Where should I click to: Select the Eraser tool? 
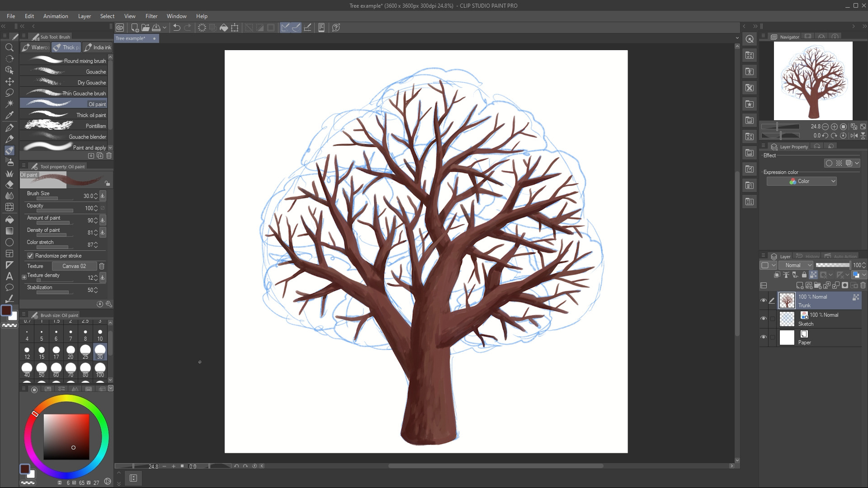point(9,185)
